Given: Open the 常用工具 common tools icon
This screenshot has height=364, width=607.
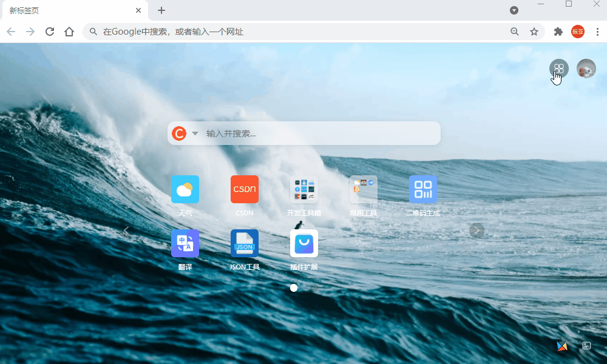Looking at the screenshot, I should pos(364,189).
